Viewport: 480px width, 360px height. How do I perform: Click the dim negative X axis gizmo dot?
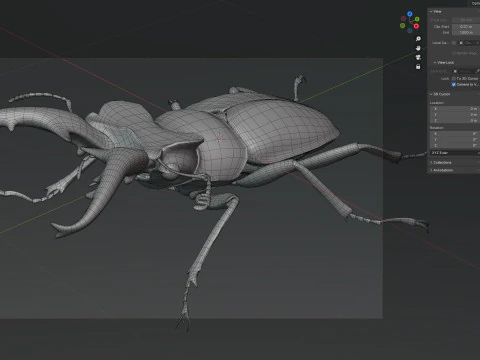(x=403, y=18)
